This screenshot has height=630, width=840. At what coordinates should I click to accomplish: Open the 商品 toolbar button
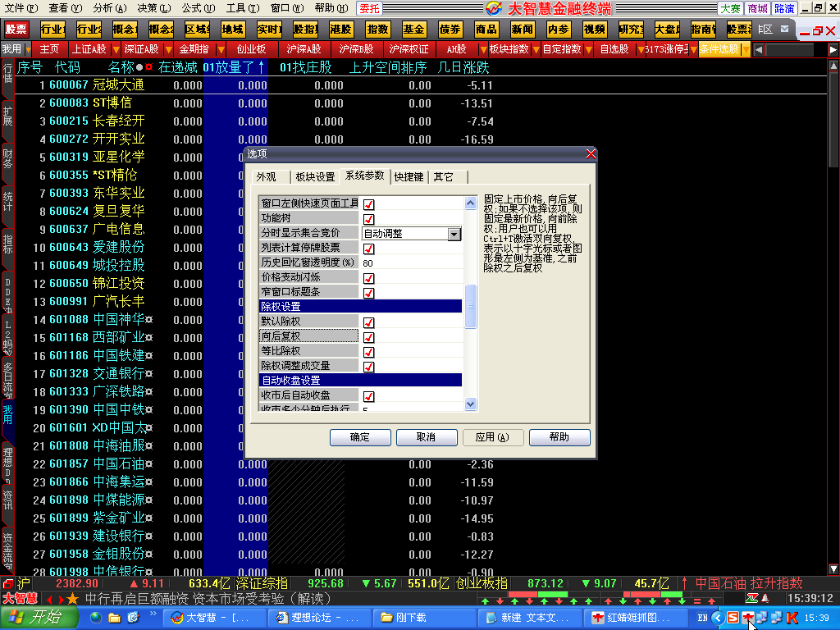(486, 29)
